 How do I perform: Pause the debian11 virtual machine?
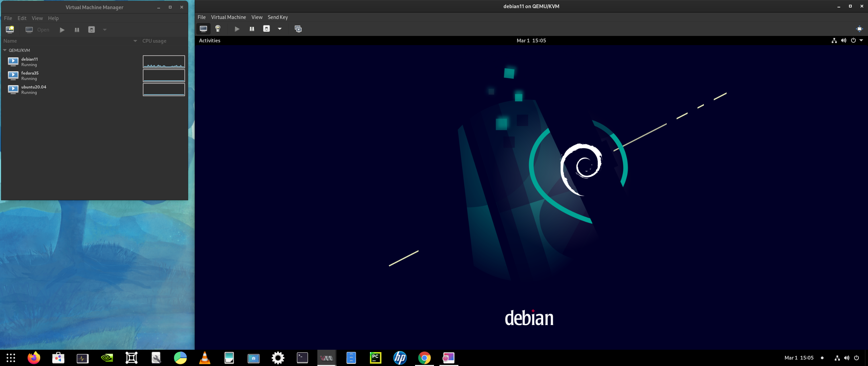252,29
